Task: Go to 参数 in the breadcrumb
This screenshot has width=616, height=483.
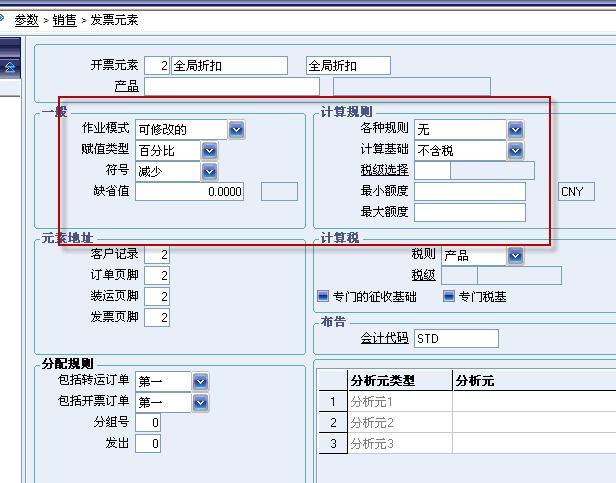Action: 26,19
